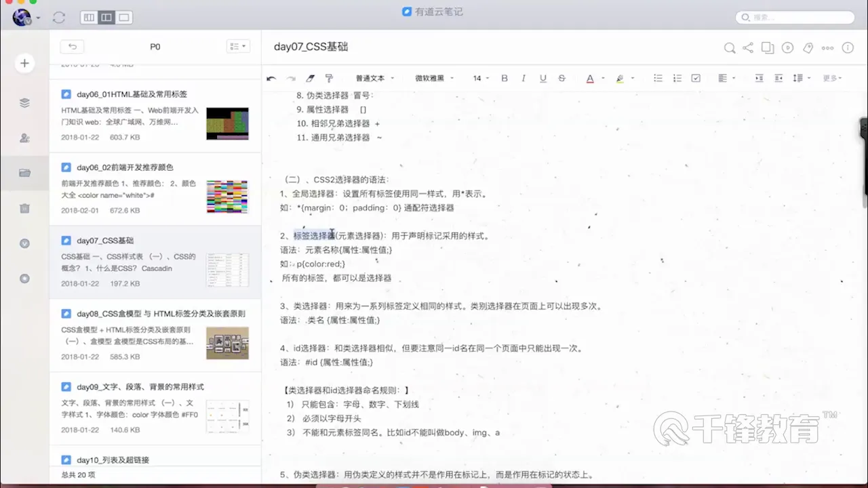Image resolution: width=868 pixels, height=488 pixels.
Task: Switch to the three-column layout view
Action: [x=89, y=18]
